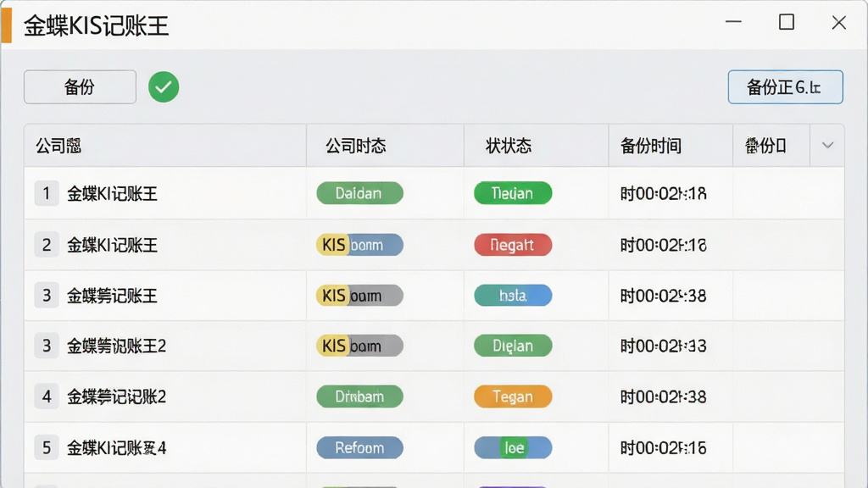Screen dimensions: 868x488
Task: Close the 金蝶KIS记账王 window
Action: click(x=838, y=22)
